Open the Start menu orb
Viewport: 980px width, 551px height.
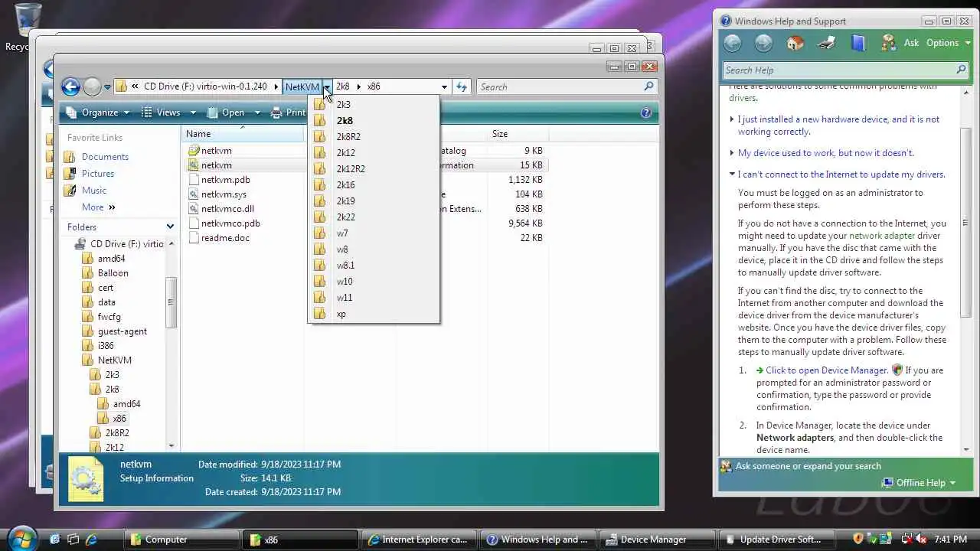[23, 538]
